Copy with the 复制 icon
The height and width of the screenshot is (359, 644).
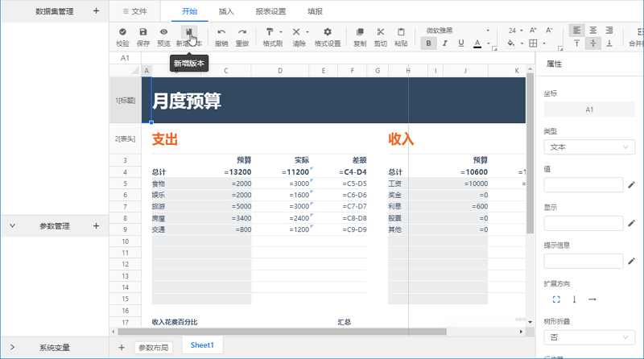360,31
